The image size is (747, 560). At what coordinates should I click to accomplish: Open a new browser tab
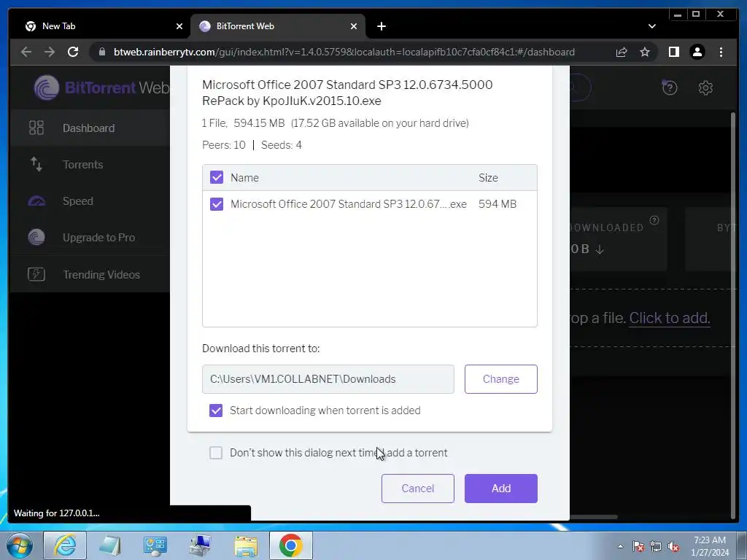(381, 26)
